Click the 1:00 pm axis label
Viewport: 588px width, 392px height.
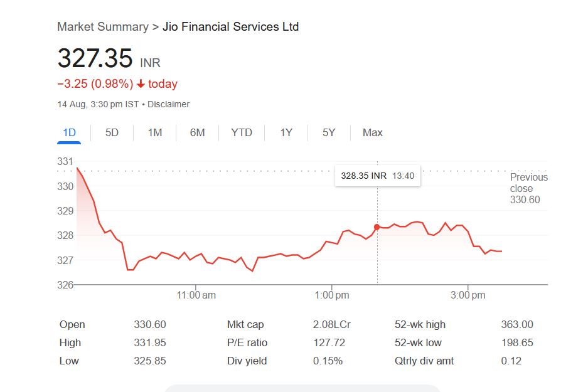[332, 295]
